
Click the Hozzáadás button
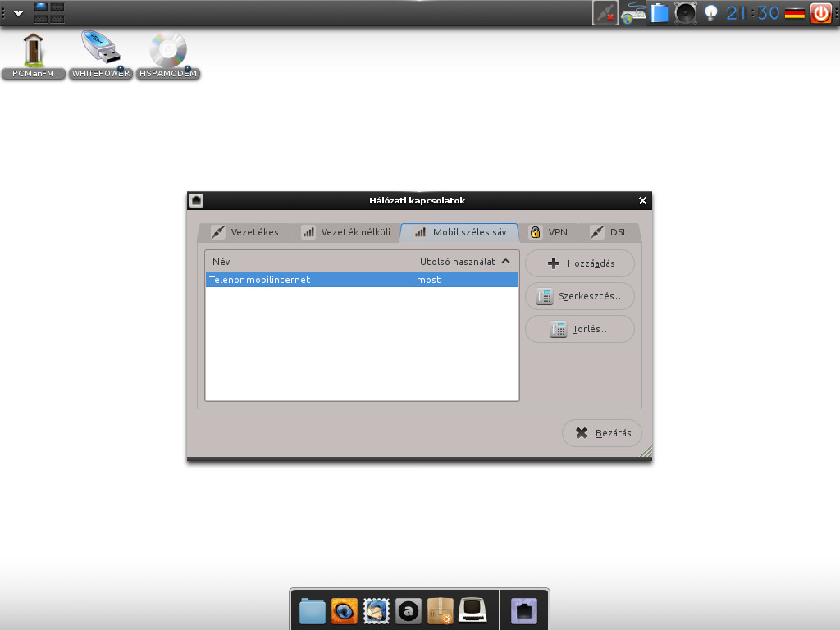pos(580,263)
